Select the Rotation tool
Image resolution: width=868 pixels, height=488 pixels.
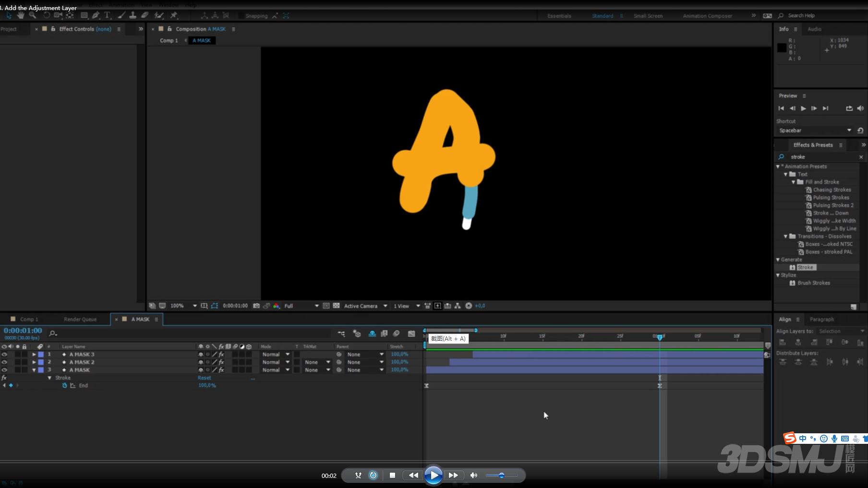point(47,15)
